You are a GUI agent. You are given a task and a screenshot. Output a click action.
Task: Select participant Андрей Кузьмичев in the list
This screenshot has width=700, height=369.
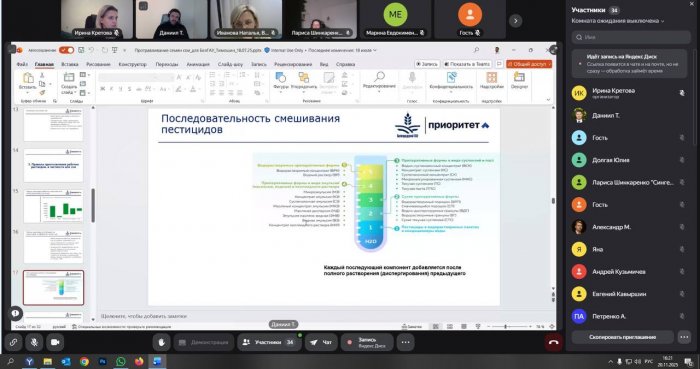click(x=629, y=271)
